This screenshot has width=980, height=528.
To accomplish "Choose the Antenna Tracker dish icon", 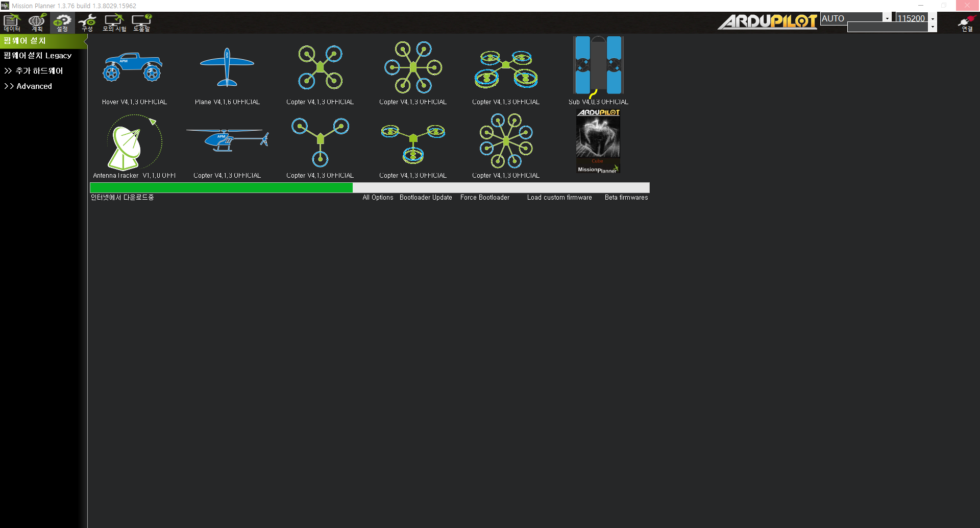I will (x=134, y=142).
